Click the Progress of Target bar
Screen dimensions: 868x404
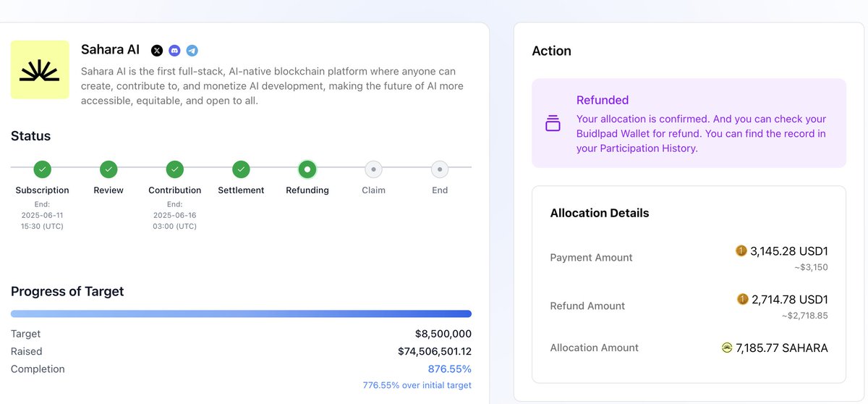[x=241, y=314]
